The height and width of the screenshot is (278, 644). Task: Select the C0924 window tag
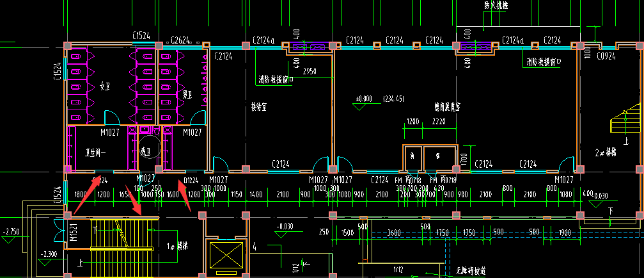point(606,56)
